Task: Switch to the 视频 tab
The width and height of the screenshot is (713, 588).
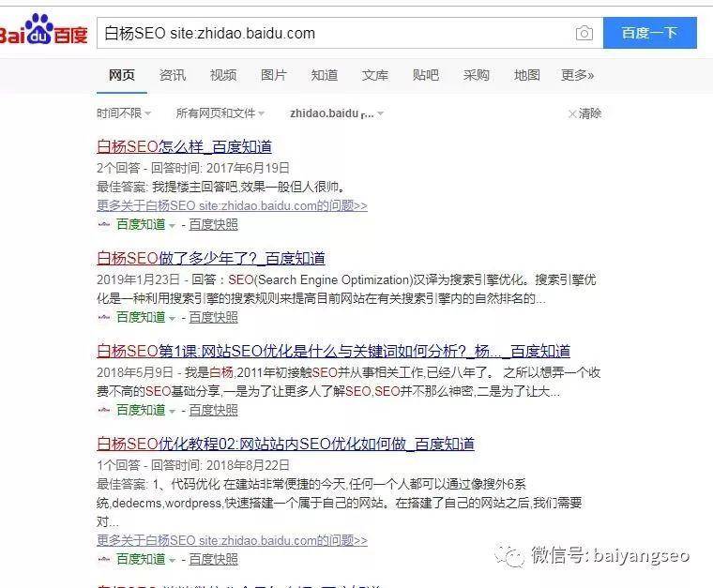Action: pos(223,75)
